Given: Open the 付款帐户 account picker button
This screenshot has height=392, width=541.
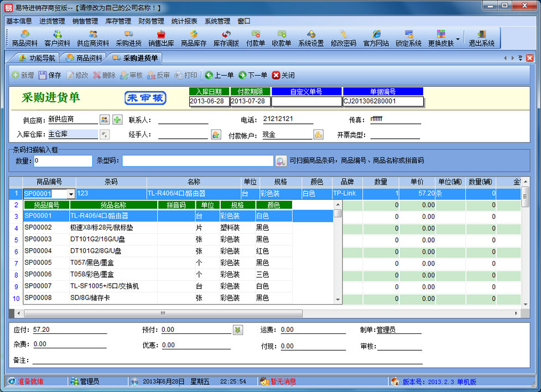Looking at the screenshot, I should [318, 134].
